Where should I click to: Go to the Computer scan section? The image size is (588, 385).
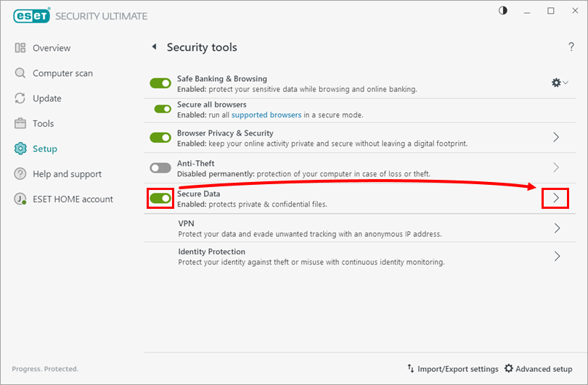pyautogui.click(x=62, y=73)
